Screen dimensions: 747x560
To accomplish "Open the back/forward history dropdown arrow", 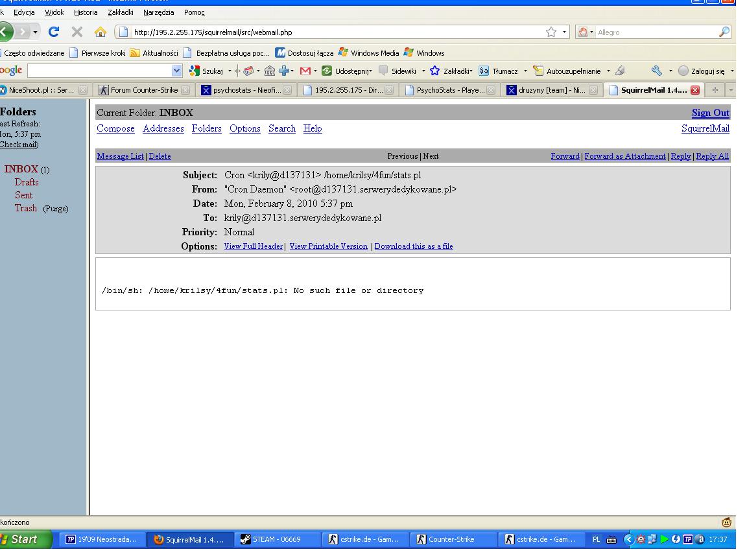I will pyautogui.click(x=35, y=32).
